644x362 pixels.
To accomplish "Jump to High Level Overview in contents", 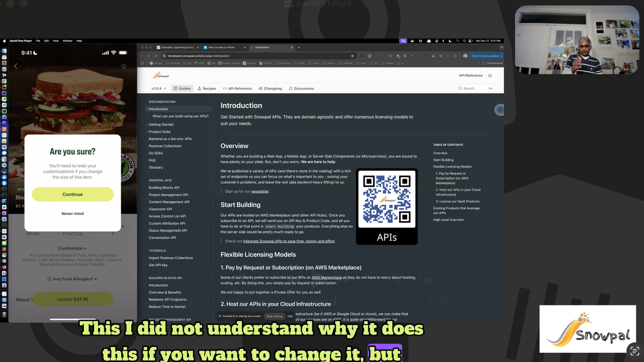I will pos(449,220).
